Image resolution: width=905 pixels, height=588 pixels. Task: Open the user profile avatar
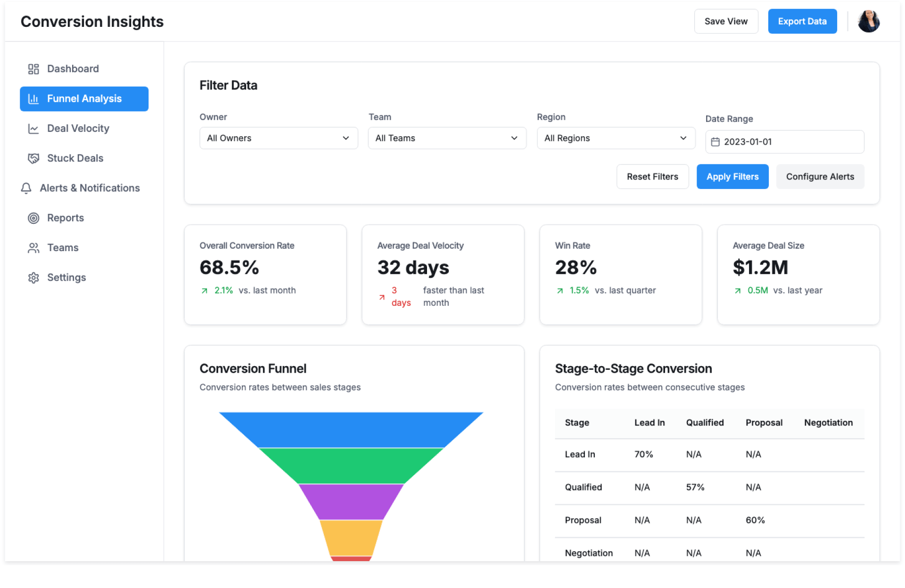868,22
